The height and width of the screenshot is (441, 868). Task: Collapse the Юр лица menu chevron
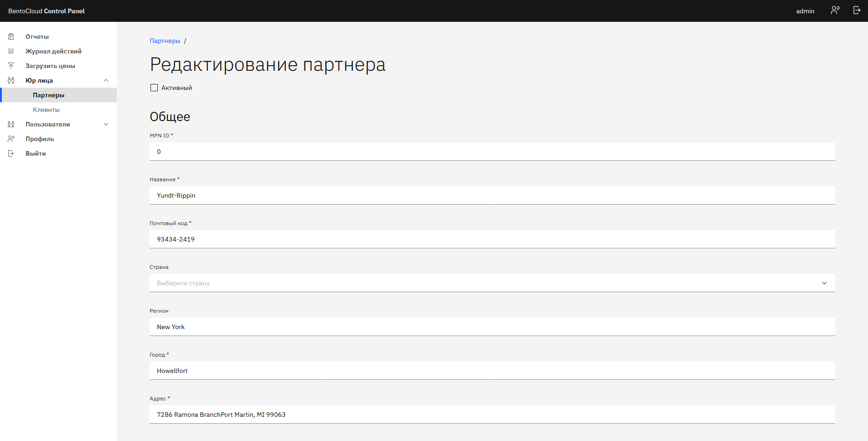click(x=106, y=80)
